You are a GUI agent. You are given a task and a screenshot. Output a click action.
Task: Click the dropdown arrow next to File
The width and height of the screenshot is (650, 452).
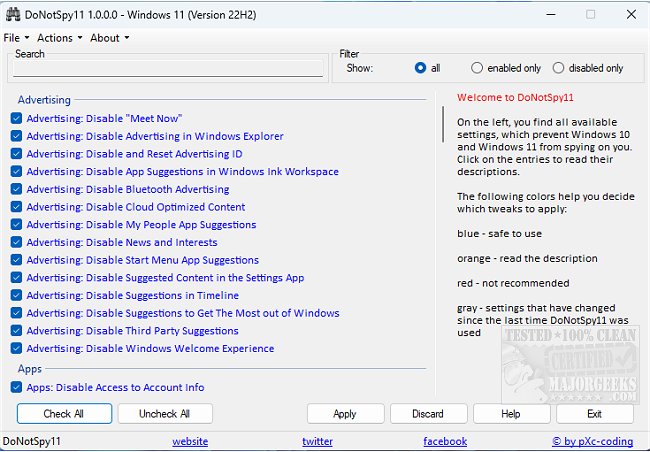27,38
